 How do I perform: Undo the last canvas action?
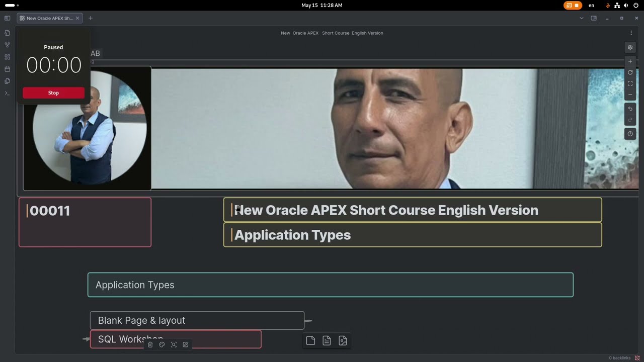[630, 109]
